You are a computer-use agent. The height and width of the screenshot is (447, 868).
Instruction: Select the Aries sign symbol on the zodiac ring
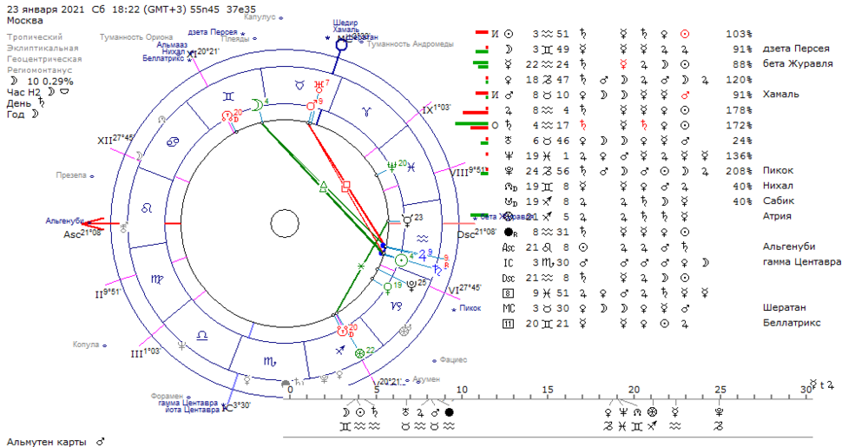(x=365, y=112)
